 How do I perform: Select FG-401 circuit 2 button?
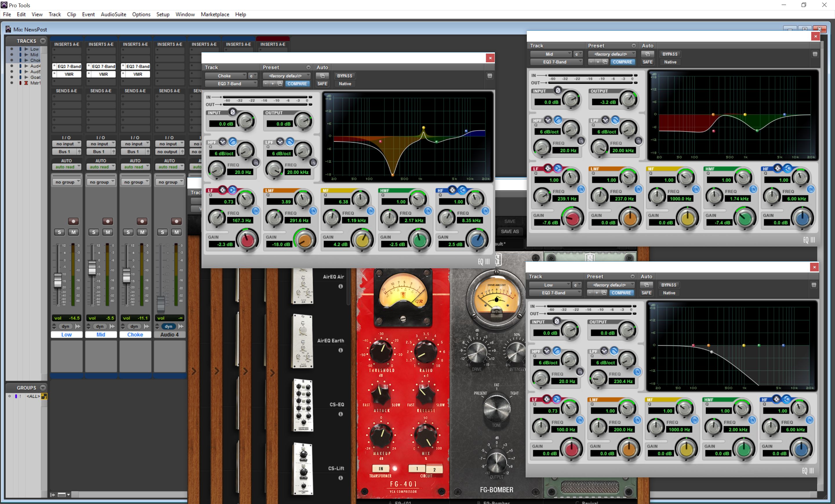click(x=434, y=470)
